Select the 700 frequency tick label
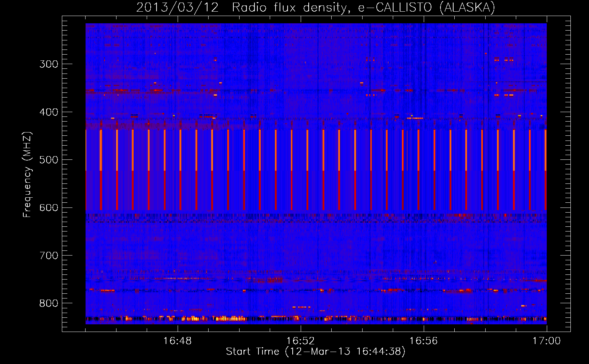Screen dimensions: 589x364 coord(49,256)
